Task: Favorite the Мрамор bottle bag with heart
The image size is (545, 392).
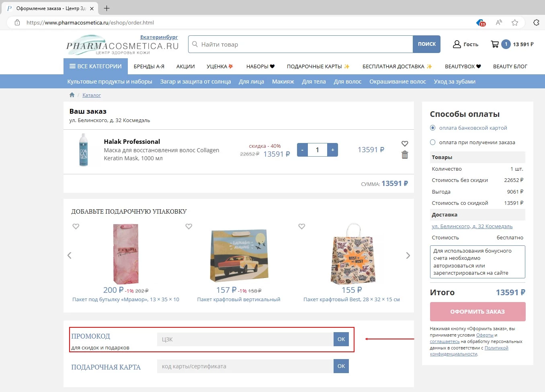Action: (76, 227)
